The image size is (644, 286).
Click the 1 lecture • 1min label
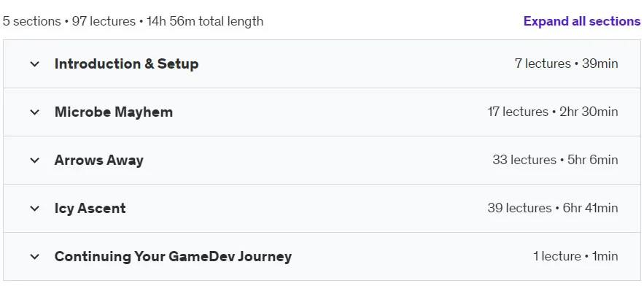(575, 256)
